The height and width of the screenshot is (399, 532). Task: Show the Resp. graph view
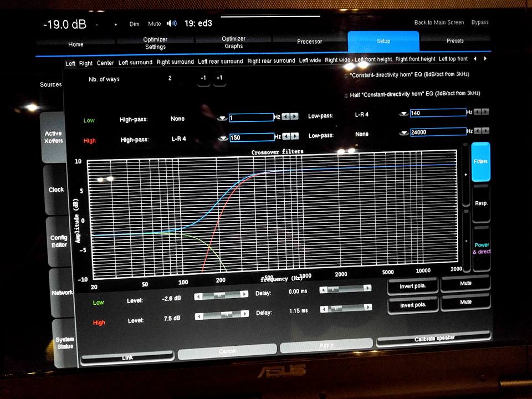click(x=481, y=203)
